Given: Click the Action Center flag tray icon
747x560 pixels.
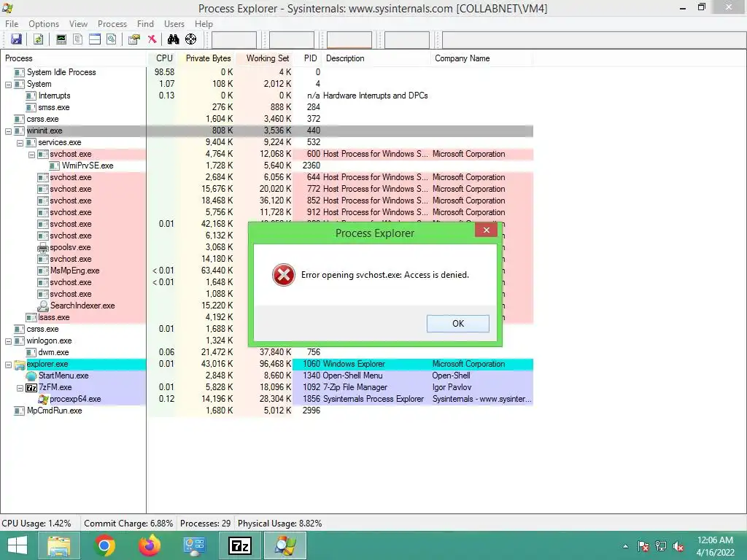Looking at the screenshot, I should (x=643, y=546).
